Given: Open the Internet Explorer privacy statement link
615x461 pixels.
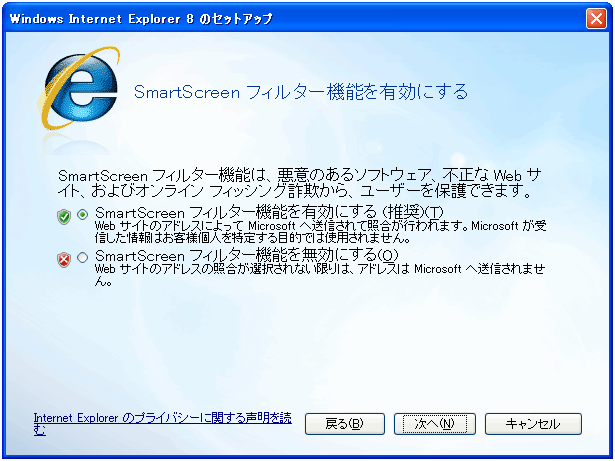Looking at the screenshot, I should pos(162,424).
